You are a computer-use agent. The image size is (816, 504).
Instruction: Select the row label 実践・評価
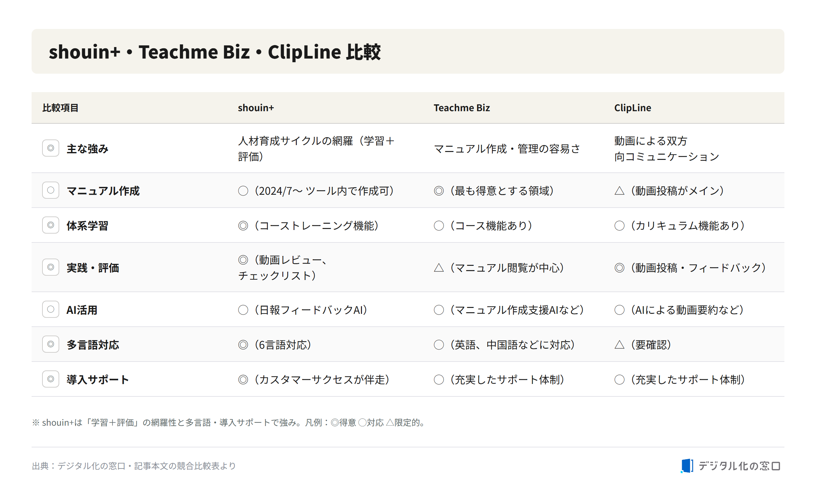click(x=93, y=268)
